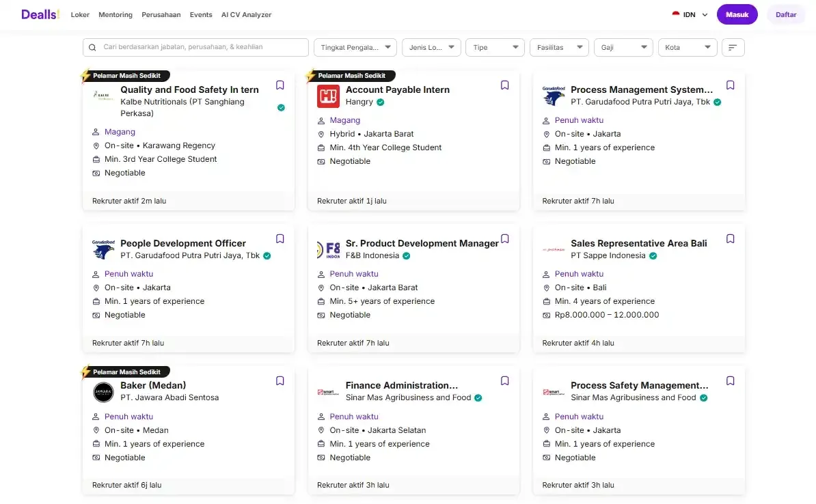Click the experience briefcase icon on Sr. Product Development Manager card
The width and height of the screenshot is (816, 504).
[321, 302]
